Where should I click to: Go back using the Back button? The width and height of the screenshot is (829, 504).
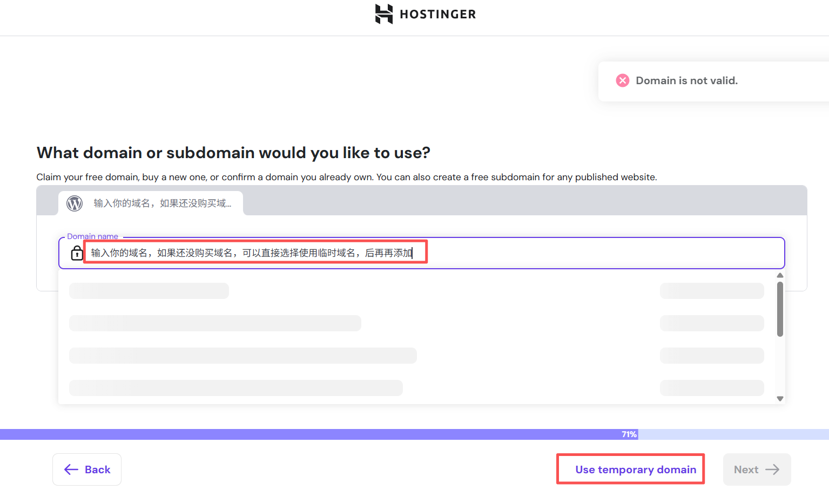point(86,469)
